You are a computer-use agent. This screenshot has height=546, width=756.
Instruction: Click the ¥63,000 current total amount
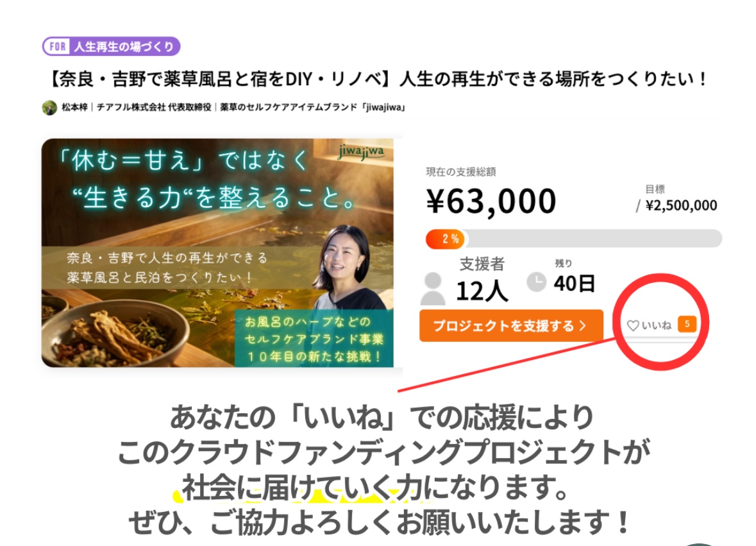click(491, 201)
